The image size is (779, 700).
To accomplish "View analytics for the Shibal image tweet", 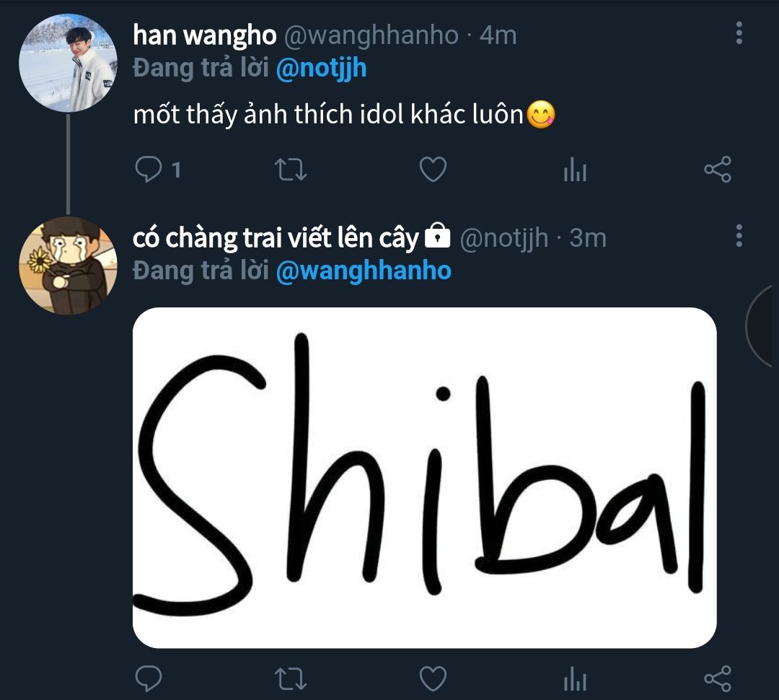I will 576,678.
